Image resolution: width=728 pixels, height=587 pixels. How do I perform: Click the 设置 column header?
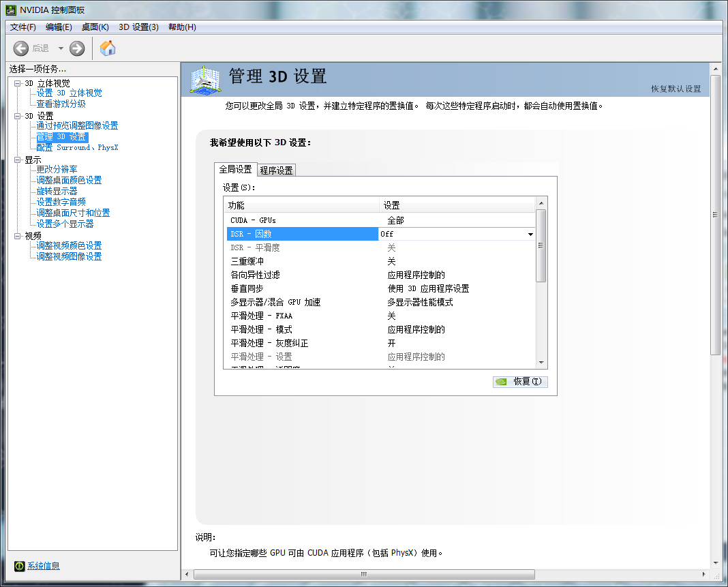tap(458, 205)
